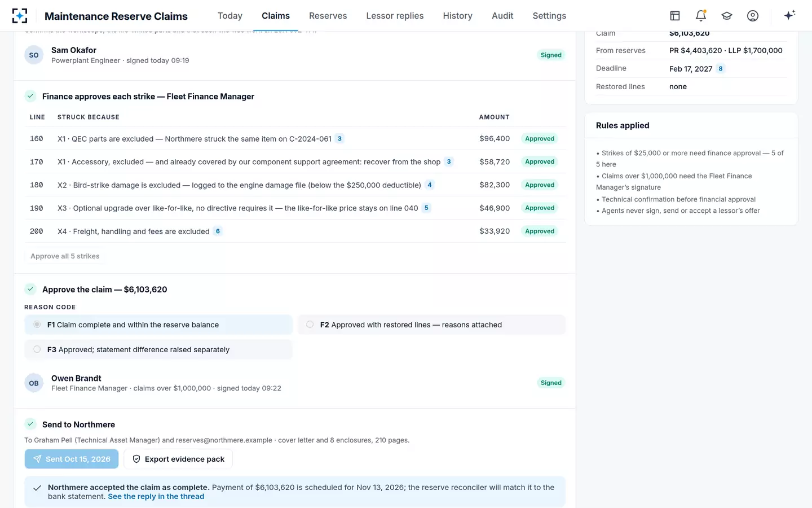Follow the See the reply in the thread link
This screenshot has width=812, height=508.
(156, 496)
